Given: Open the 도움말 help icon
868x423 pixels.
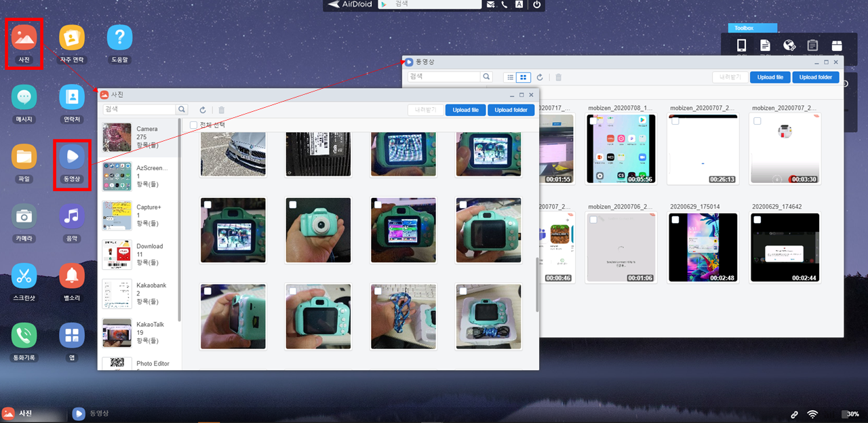Looking at the screenshot, I should coord(119,38).
